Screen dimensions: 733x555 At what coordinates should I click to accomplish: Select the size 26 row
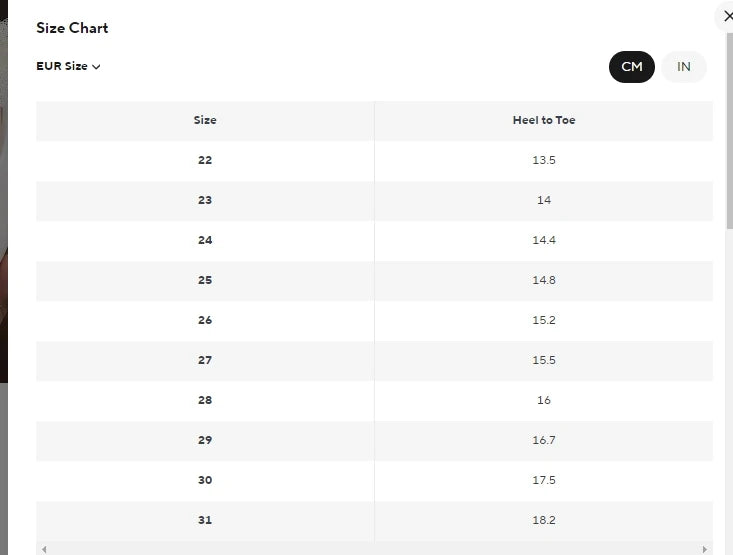(205, 320)
